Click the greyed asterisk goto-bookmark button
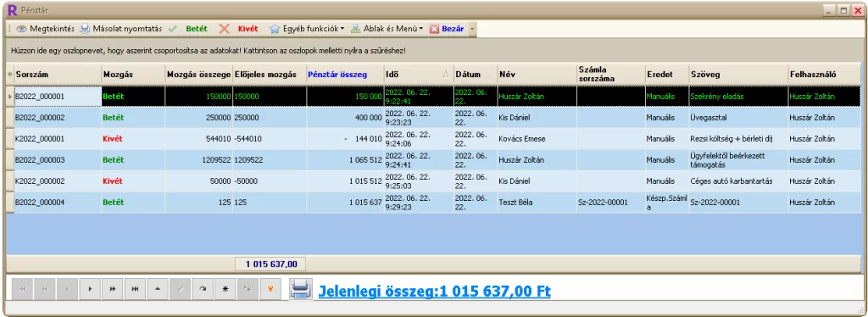The image size is (868, 317). [248, 289]
